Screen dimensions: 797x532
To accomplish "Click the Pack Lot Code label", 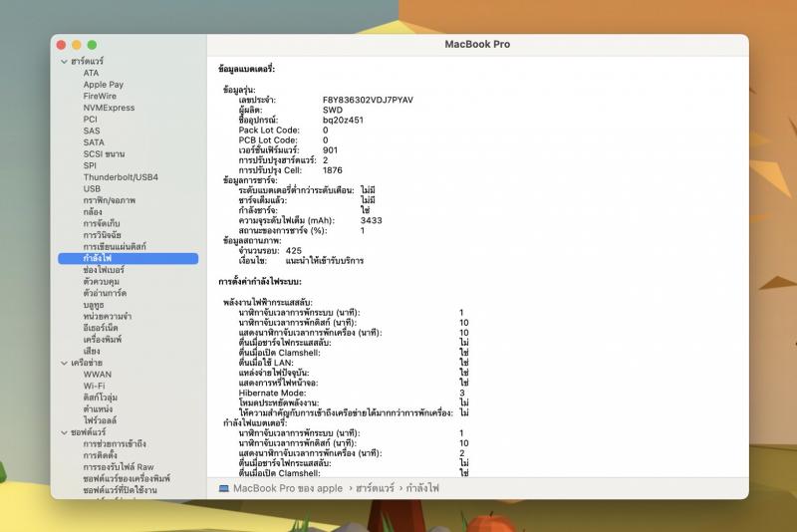I will pyautogui.click(x=269, y=131).
